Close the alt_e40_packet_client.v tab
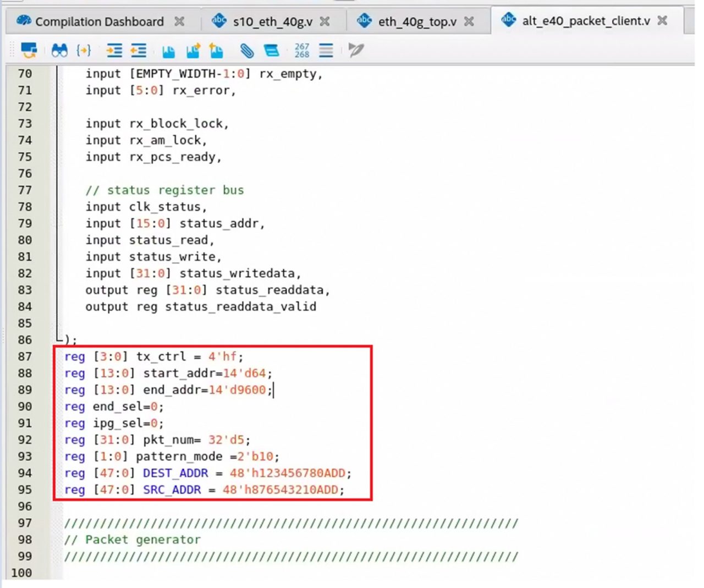704x588 pixels. pos(663,20)
